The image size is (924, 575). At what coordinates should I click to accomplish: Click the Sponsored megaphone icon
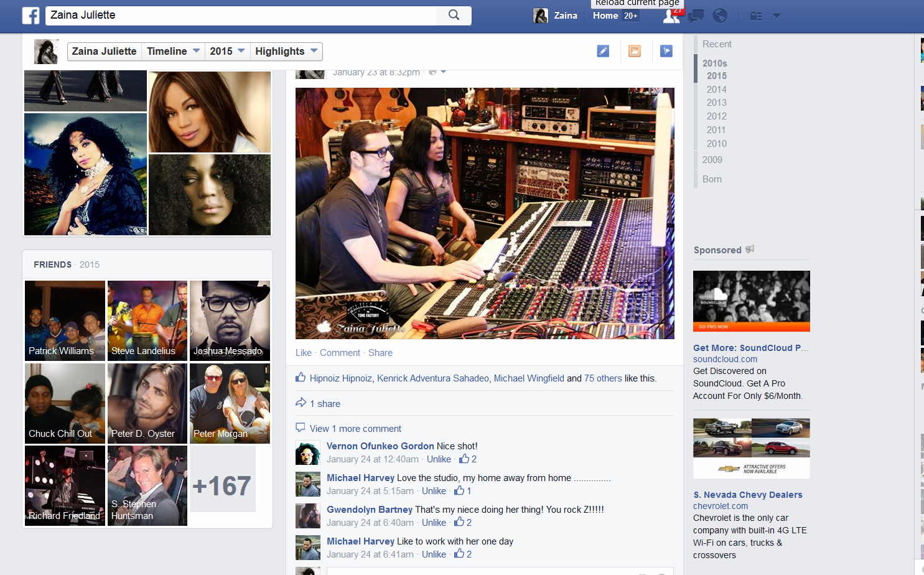[750, 249]
